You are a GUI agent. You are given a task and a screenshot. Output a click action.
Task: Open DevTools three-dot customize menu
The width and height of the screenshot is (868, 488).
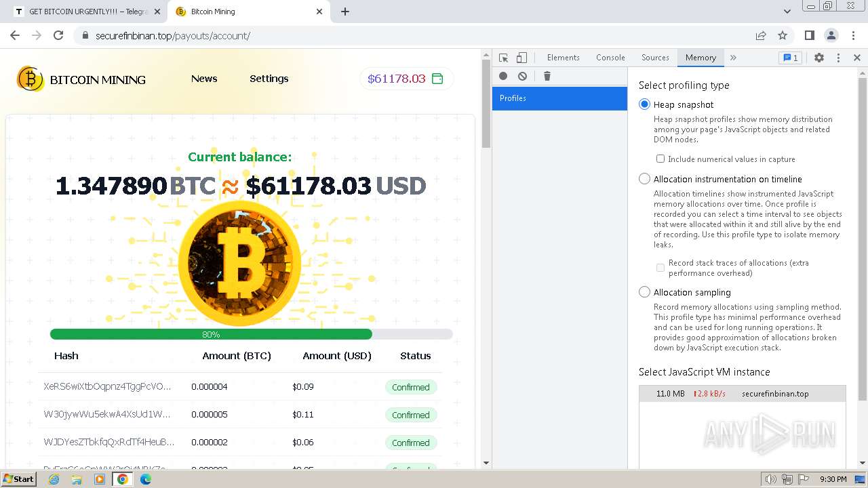click(x=838, y=58)
